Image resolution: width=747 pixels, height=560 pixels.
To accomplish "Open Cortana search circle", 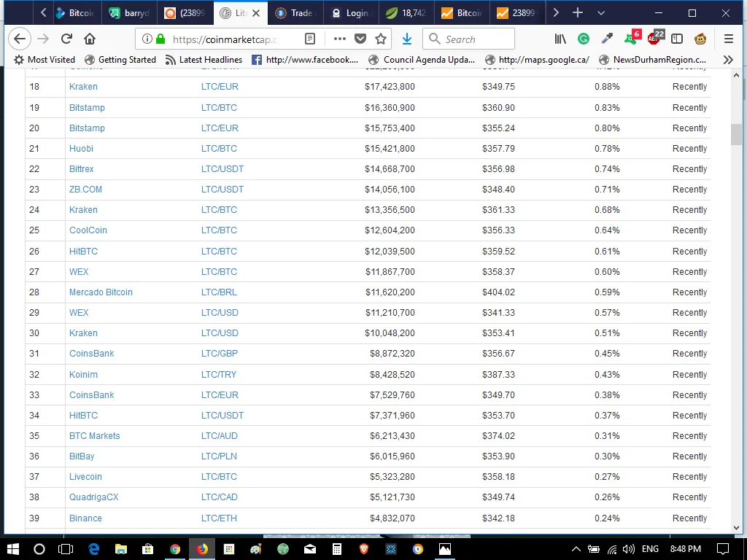I will pos(39,549).
